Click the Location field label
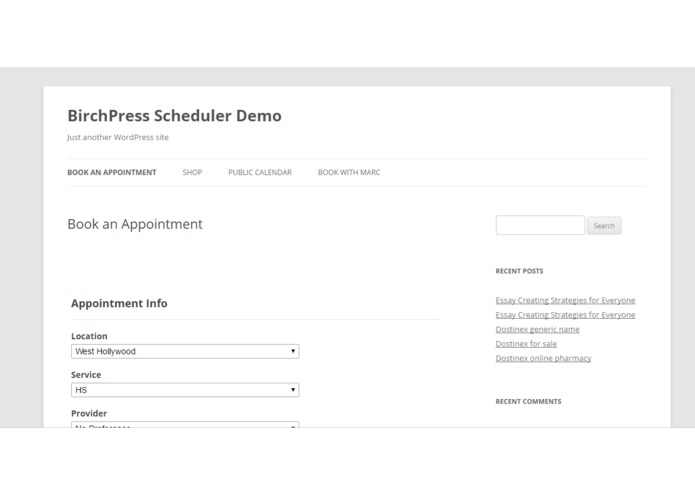 (89, 336)
